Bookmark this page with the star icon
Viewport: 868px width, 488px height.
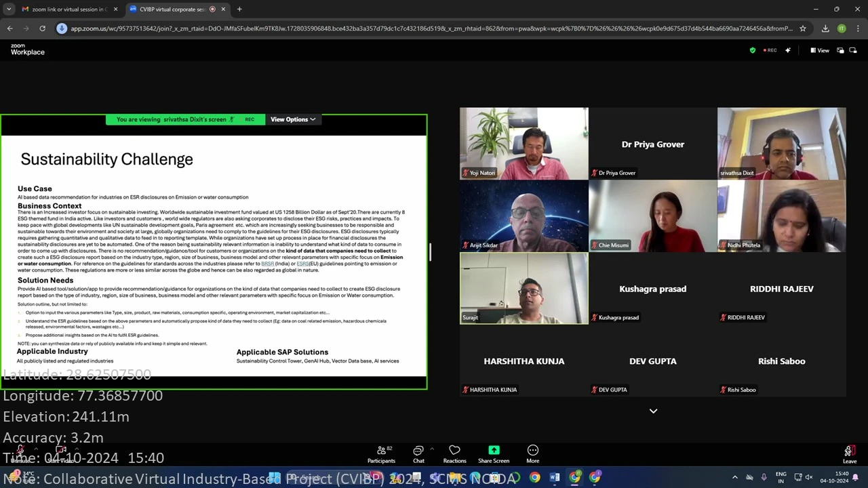click(x=803, y=28)
